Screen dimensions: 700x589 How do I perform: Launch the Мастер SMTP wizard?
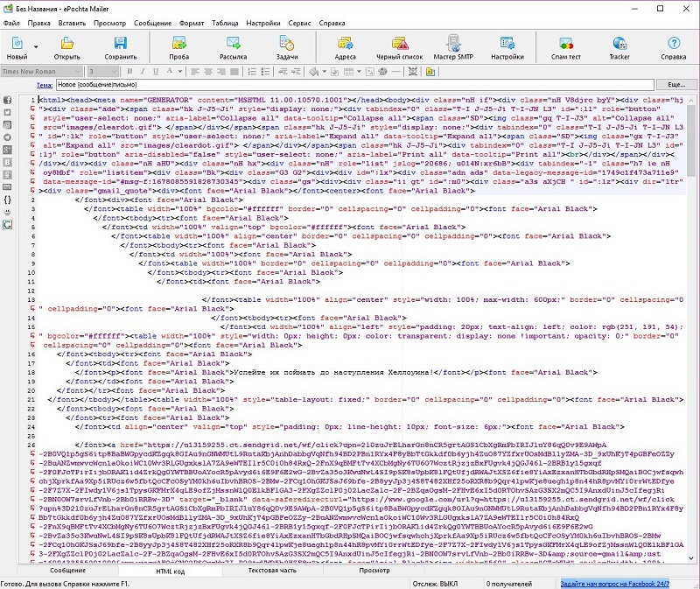(x=453, y=48)
